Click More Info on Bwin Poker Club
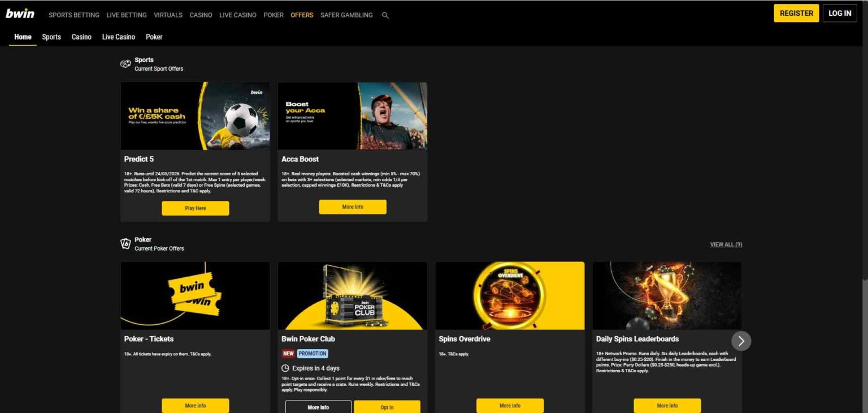Screen dimensions: 868x413 pos(318,407)
